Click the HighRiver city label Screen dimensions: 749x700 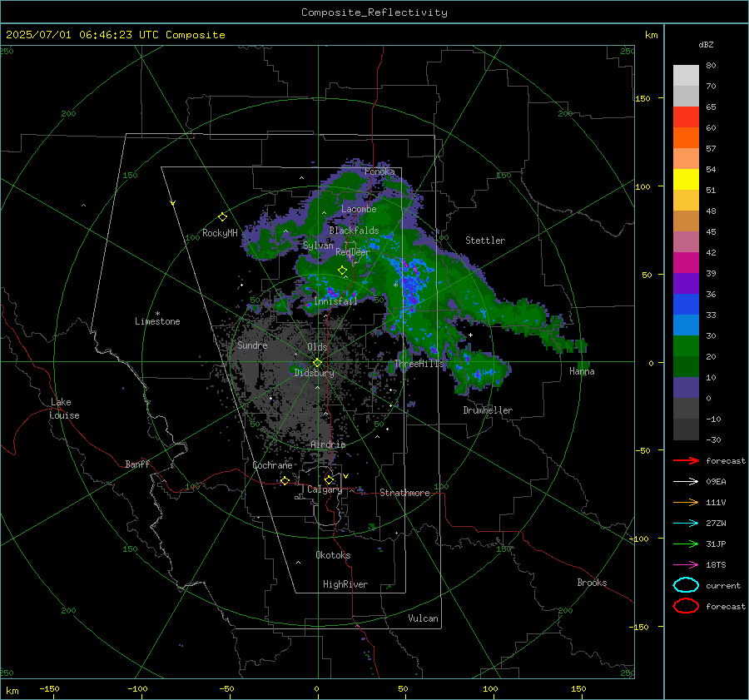tap(345, 584)
